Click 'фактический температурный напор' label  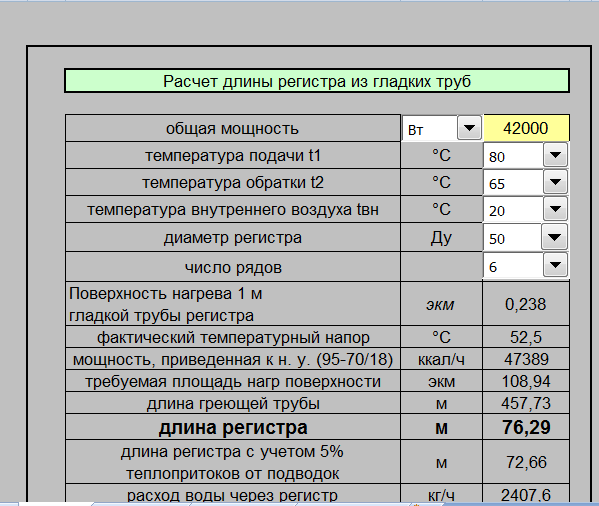point(233,337)
